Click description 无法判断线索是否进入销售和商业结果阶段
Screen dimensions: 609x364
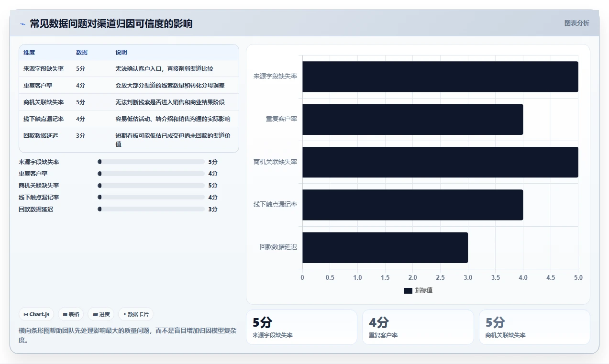coord(170,102)
